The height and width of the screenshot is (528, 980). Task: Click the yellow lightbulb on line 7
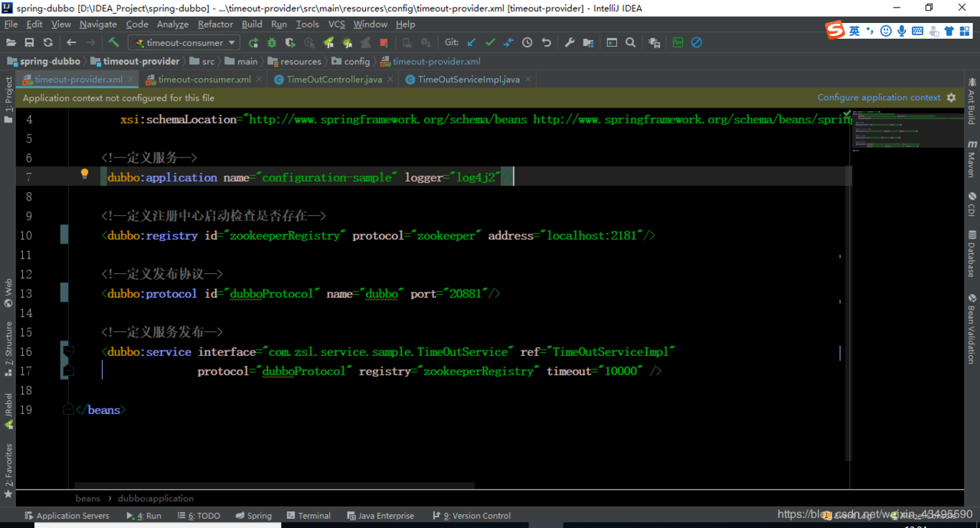pos(85,174)
